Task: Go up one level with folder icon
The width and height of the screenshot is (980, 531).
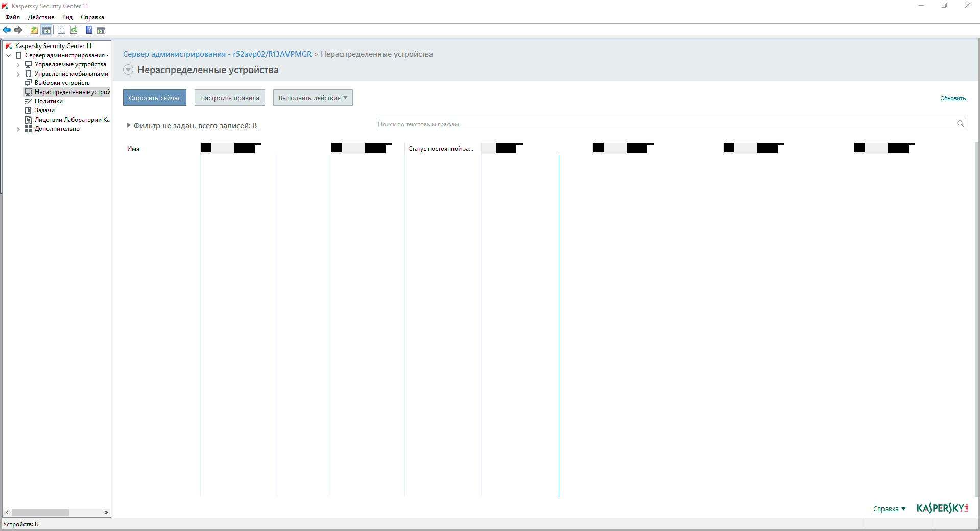Action: [34, 30]
